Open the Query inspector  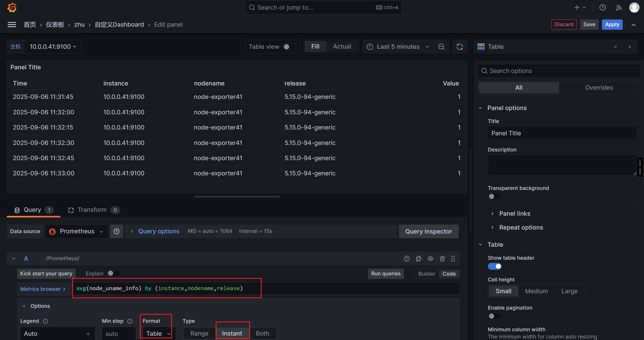(x=428, y=231)
